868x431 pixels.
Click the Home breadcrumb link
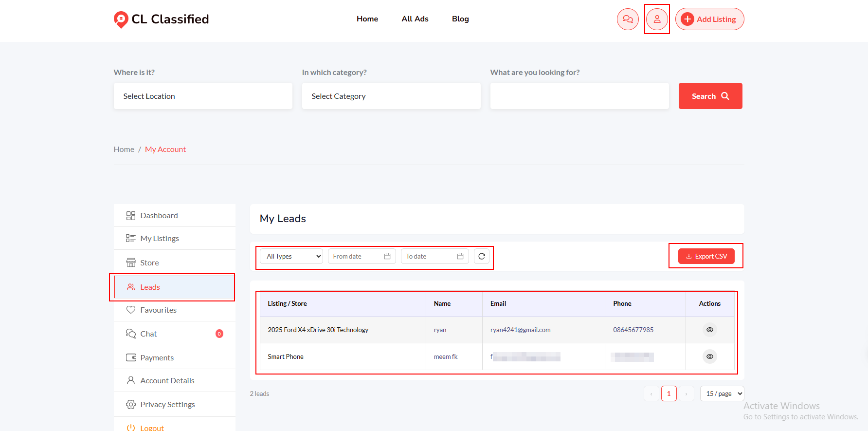(124, 150)
